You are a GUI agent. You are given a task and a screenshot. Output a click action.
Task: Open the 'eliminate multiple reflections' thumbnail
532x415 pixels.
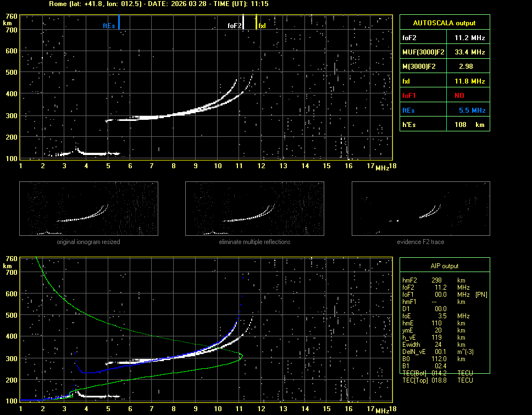254,209
